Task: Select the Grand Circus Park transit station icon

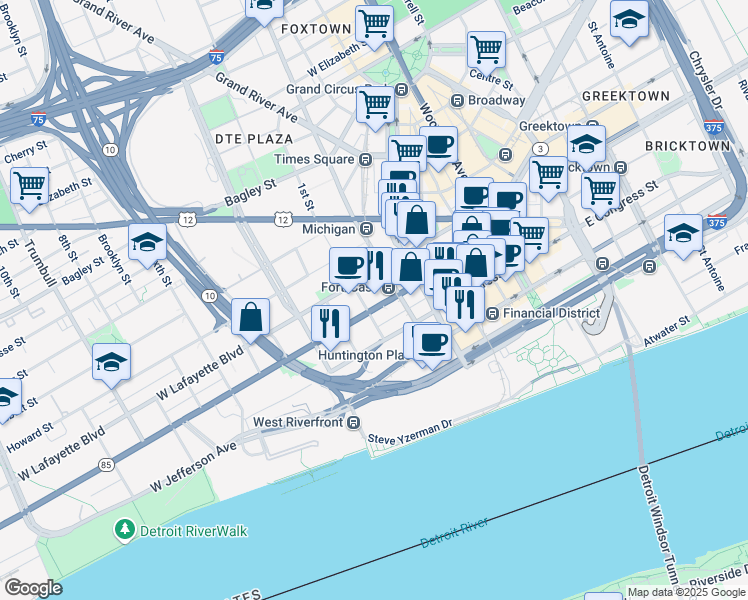Action: point(402,89)
